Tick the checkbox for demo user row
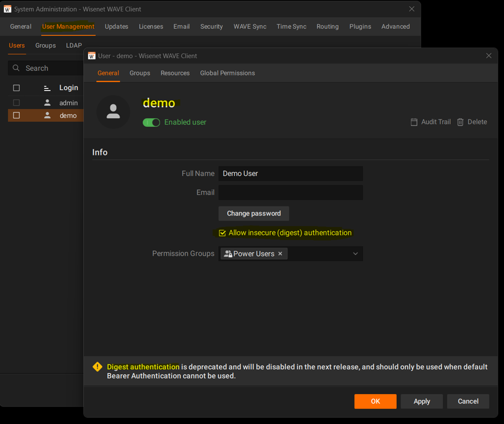This screenshot has height=424, width=504. pos(17,115)
